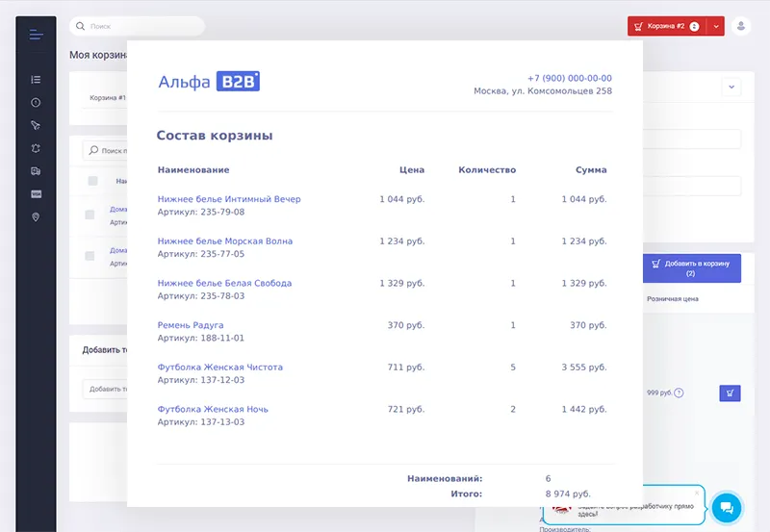Toggle the sidebar hamburger menu icon
The image size is (770, 532).
[36, 35]
